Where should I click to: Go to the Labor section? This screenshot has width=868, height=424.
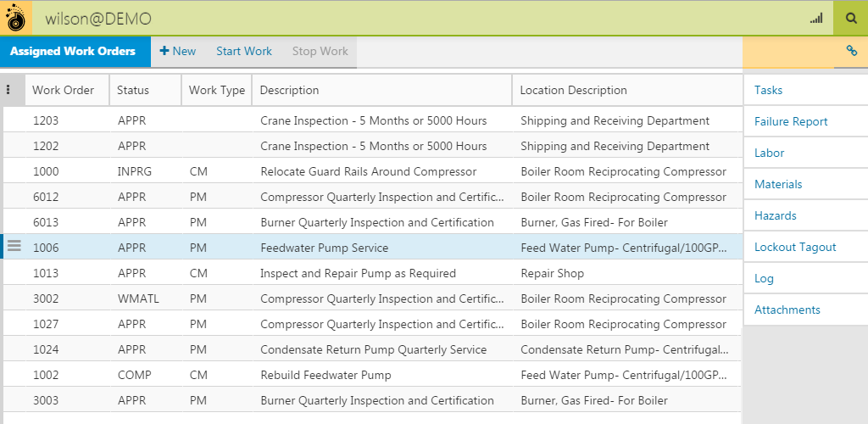pos(769,153)
